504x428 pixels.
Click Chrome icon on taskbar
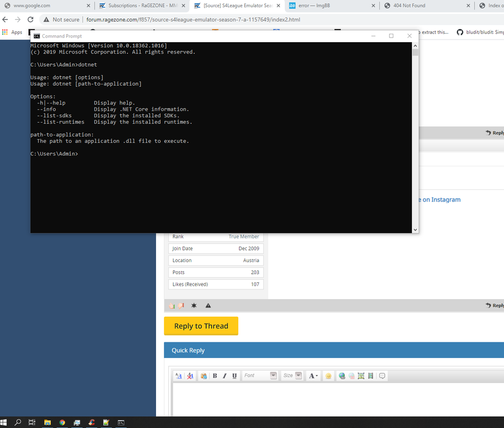coord(63,422)
